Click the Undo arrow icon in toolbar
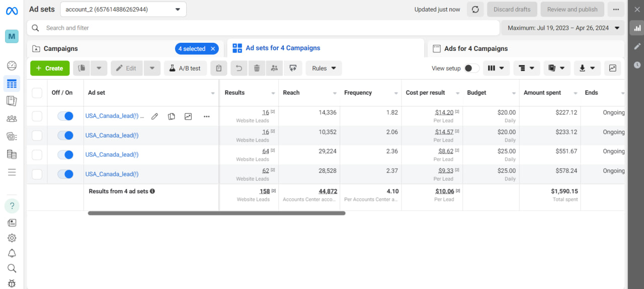This screenshot has width=644, height=289. (239, 68)
